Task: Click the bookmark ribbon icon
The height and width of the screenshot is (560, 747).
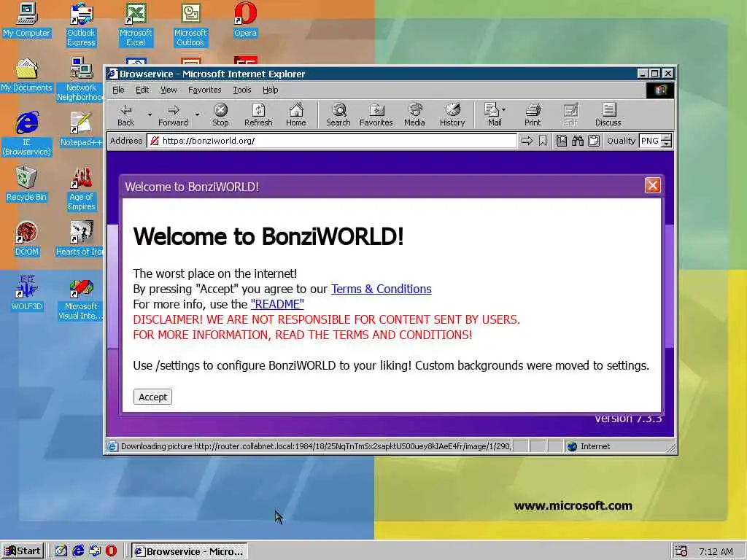Action: tap(543, 141)
